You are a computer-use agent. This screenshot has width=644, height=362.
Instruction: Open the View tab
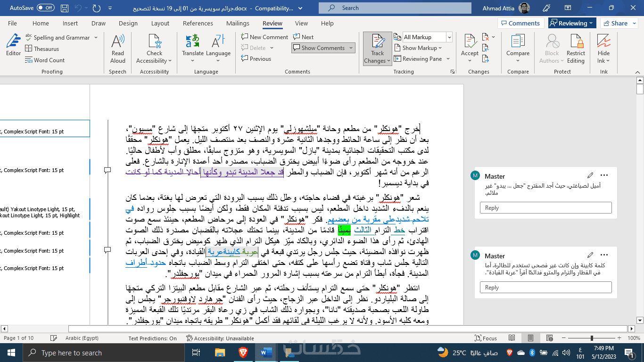(x=301, y=24)
